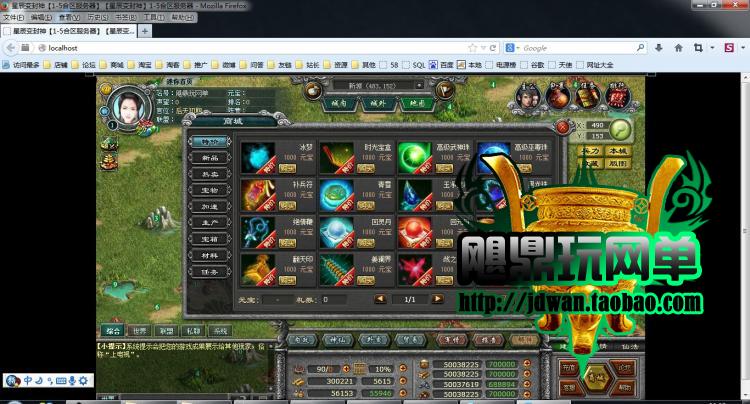Screen dimensions: 750x404
Task: Go to previous shop page arrow
Action: tap(380, 299)
